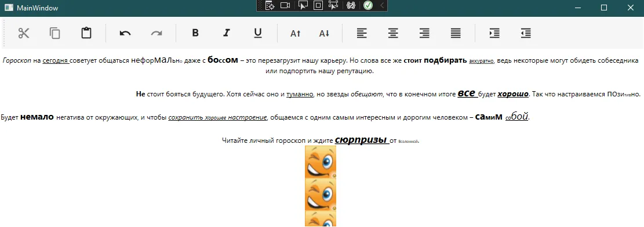
Task: Decrease the font size
Action: [x=325, y=34]
